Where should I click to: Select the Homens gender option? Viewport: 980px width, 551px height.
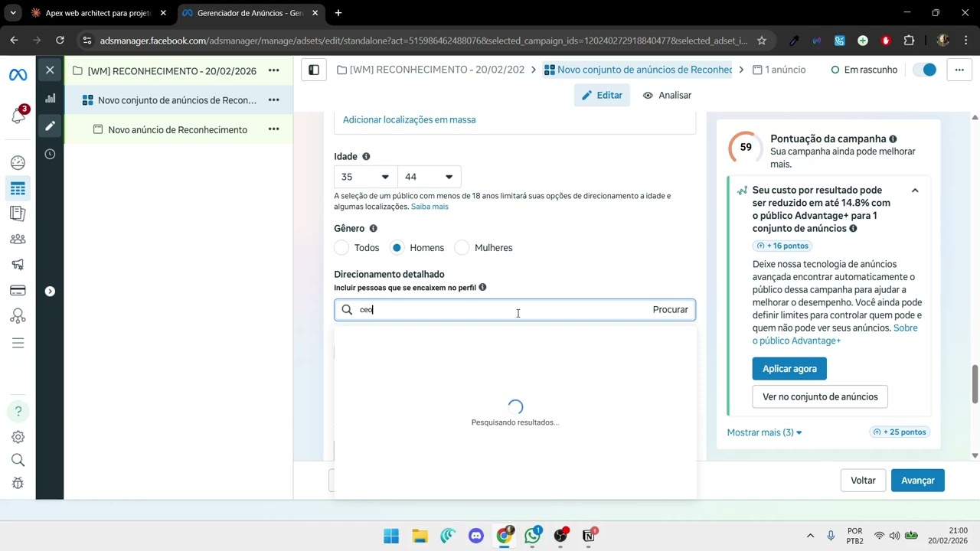[397, 247]
